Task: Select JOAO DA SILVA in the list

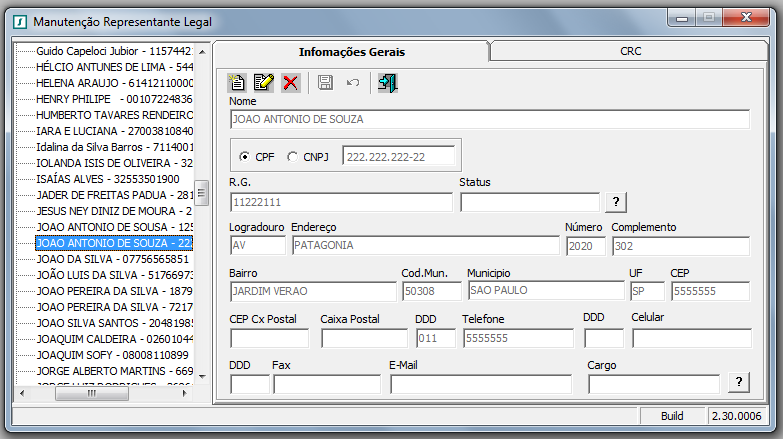Action: click(x=110, y=258)
